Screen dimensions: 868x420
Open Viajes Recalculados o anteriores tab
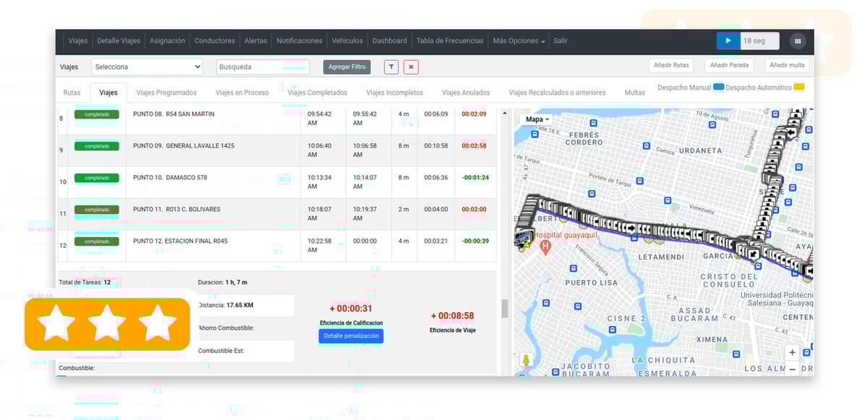coord(557,93)
